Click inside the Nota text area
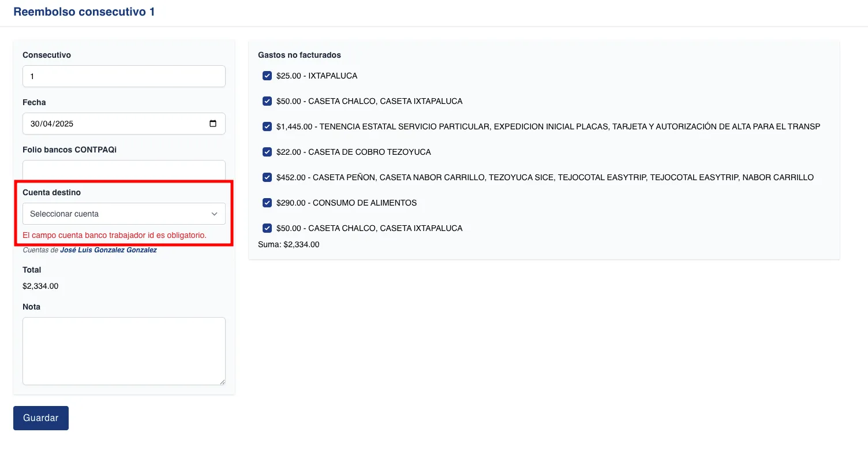 point(124,351)
